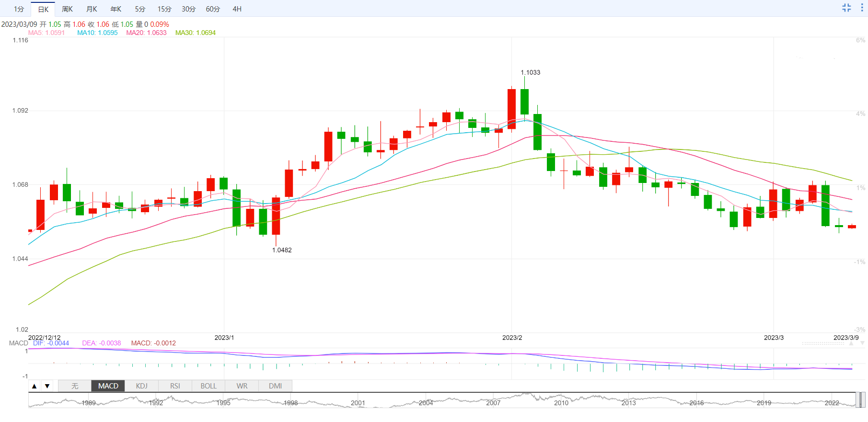Viewport: 868px width, 422px height.
Task: Click the tall red candle below the 1.1033 peak
Action: pyautogui.click(x=511, y=109)
